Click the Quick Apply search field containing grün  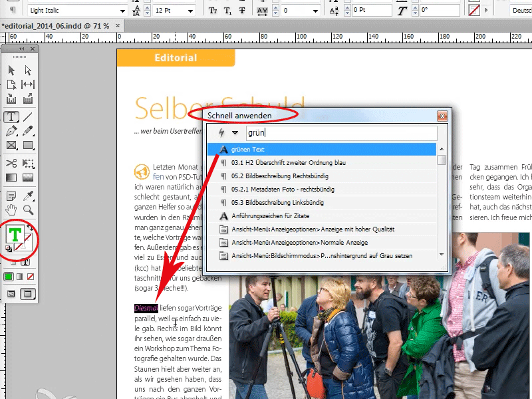(341, 133)
